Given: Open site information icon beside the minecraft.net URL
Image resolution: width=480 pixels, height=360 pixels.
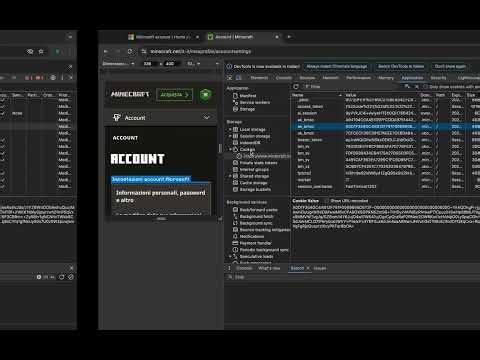Looking at the screenshot, I should pyautogui.click(x=144, y=51).
